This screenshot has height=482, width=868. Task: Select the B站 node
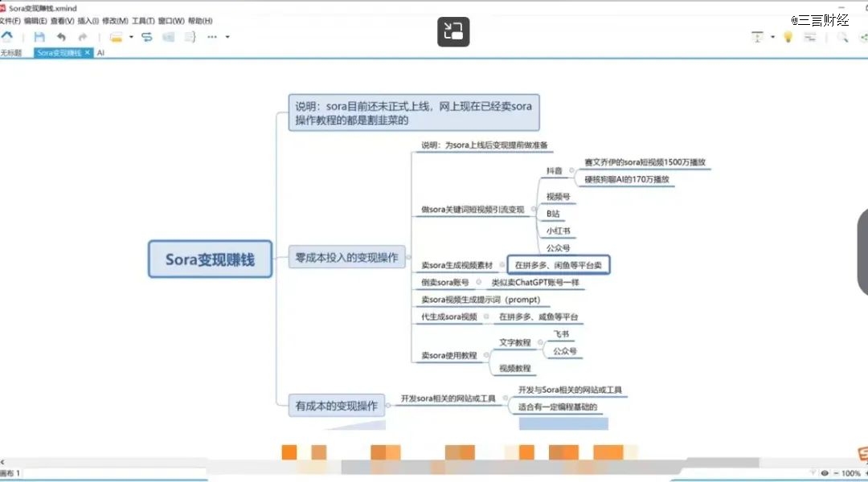click(x=553, y=214)
